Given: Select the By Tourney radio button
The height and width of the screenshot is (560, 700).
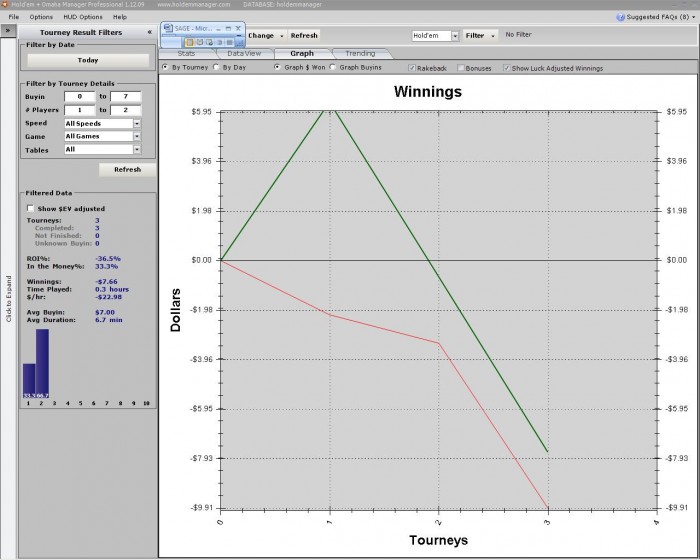Looking at the screenshot, I should point(165,67).
